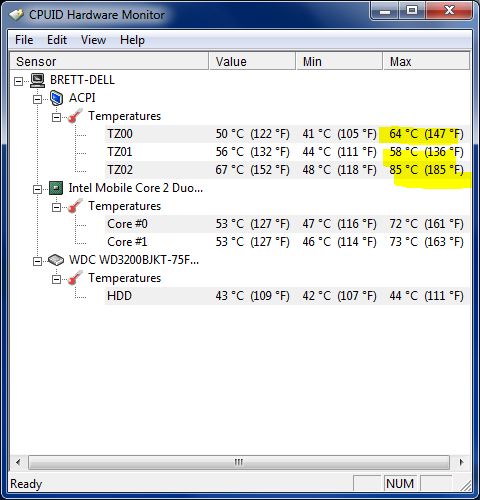
Task: Open the Help menu
Action: 132,40
